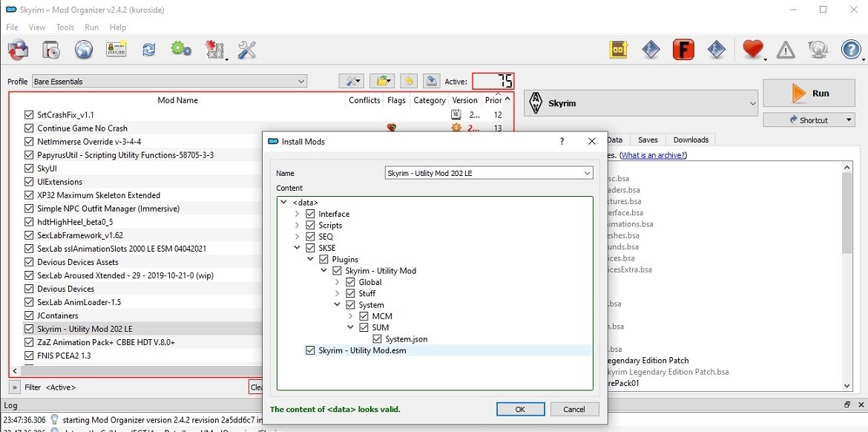This screenshot has width=868, height=432.
Task: Uncheck FNIS PCEA2 1.3 mod
Action: tap(30, 356)
